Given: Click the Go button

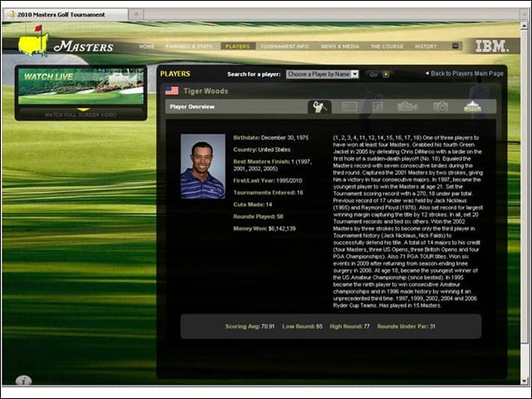Looking at the screenshot, I should click(x=373, y=75).
